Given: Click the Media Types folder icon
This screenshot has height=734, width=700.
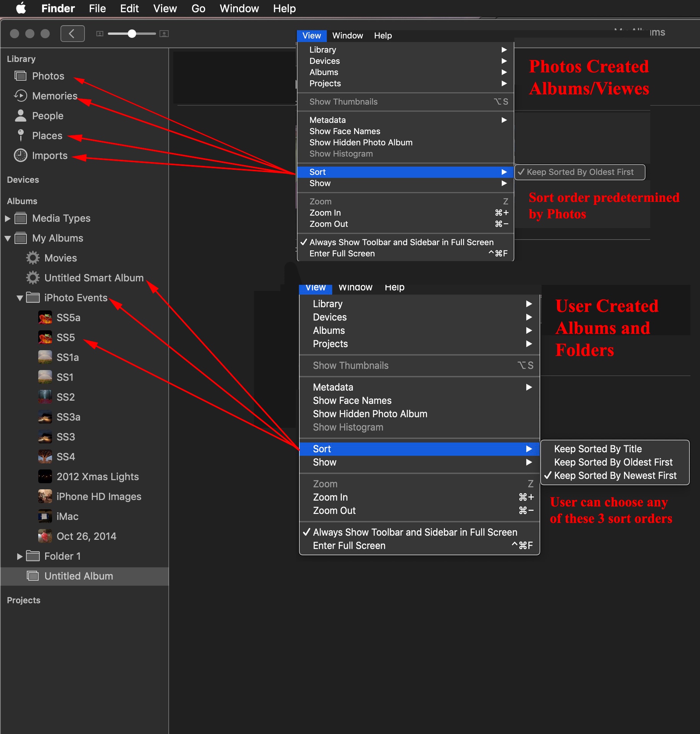Looking at the screenshot, I should coord(21,218).
